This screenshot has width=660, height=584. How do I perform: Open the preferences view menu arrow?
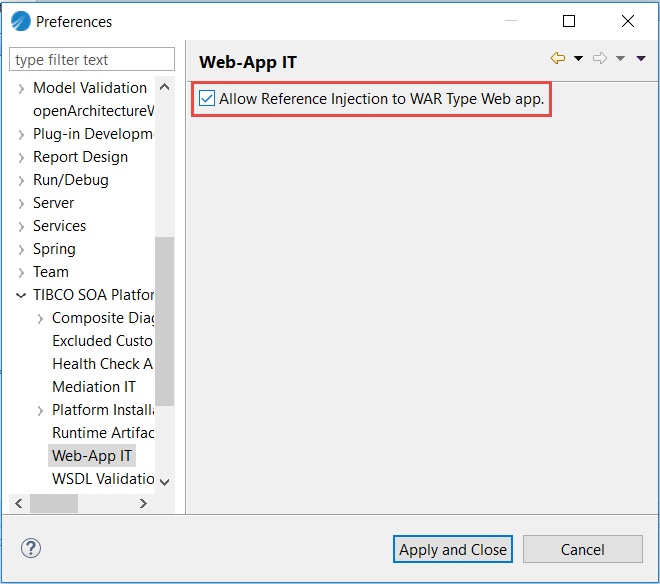coord(641,59)
